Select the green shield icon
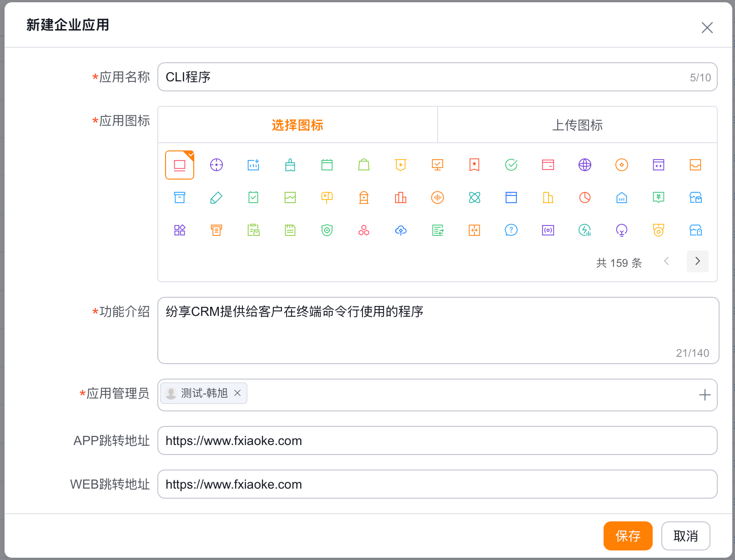Screen dimensions: 735x560 pos(327,230)
